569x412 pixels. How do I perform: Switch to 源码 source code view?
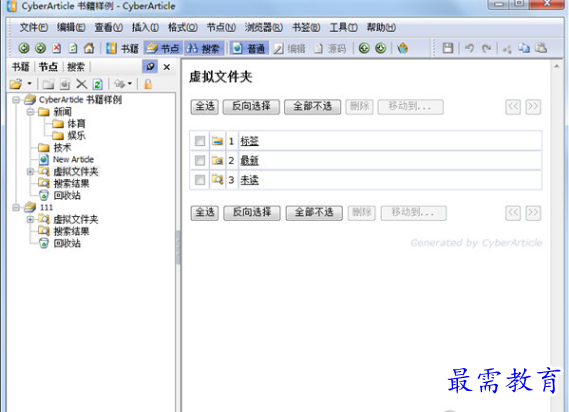click(x=330, y=48)
